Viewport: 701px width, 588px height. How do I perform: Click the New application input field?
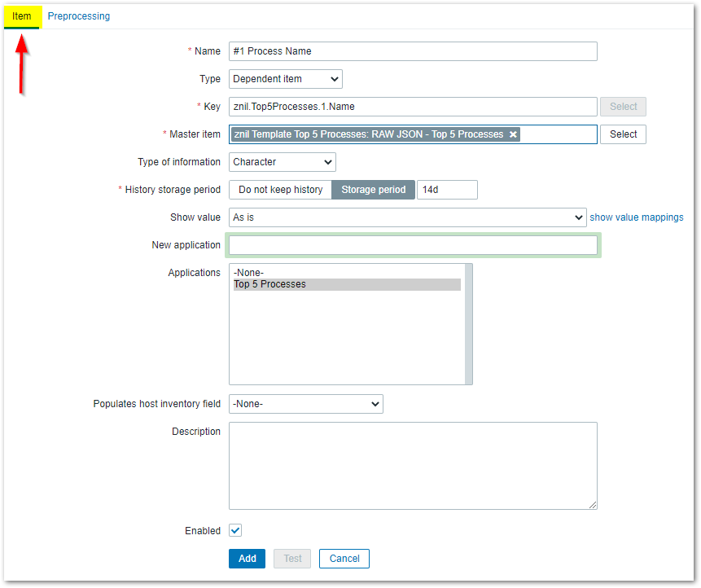[x=413, y=245]
